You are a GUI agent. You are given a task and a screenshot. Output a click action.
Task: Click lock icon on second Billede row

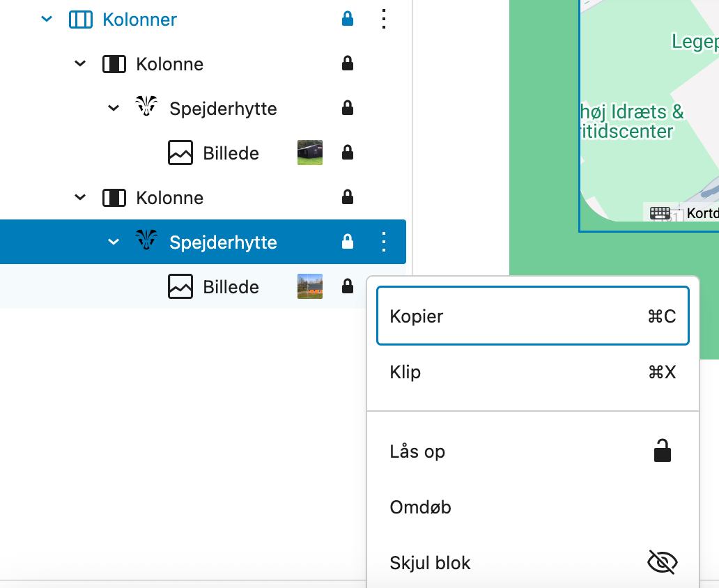pos(348,286)
